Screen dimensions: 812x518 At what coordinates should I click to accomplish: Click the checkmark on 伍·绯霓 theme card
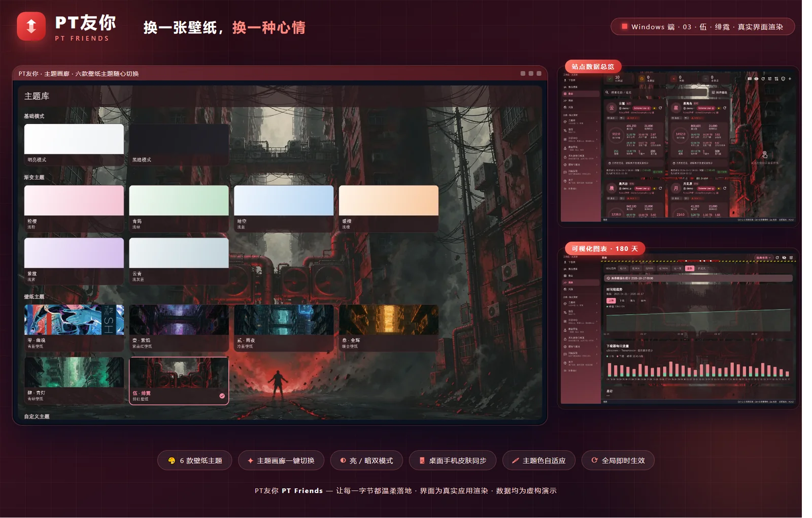click(x=222, y=396)
